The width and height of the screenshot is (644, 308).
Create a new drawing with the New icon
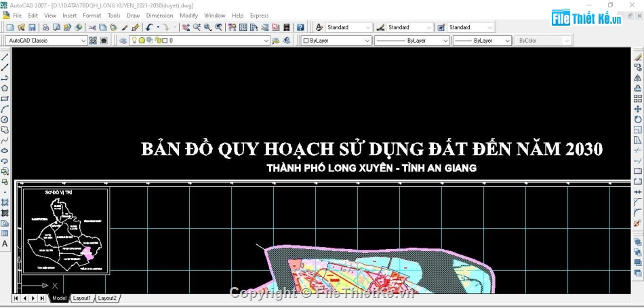(x=10, y=28)
